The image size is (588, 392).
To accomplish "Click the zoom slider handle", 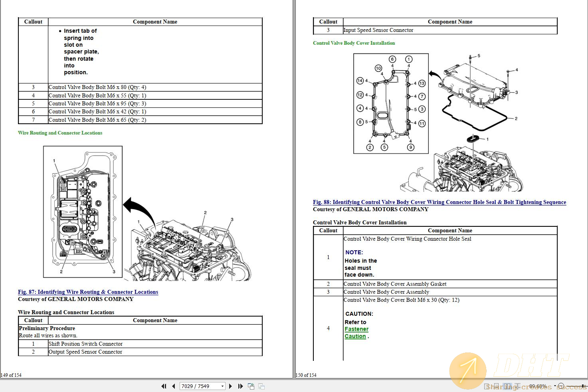I will (x=583, y=386).
